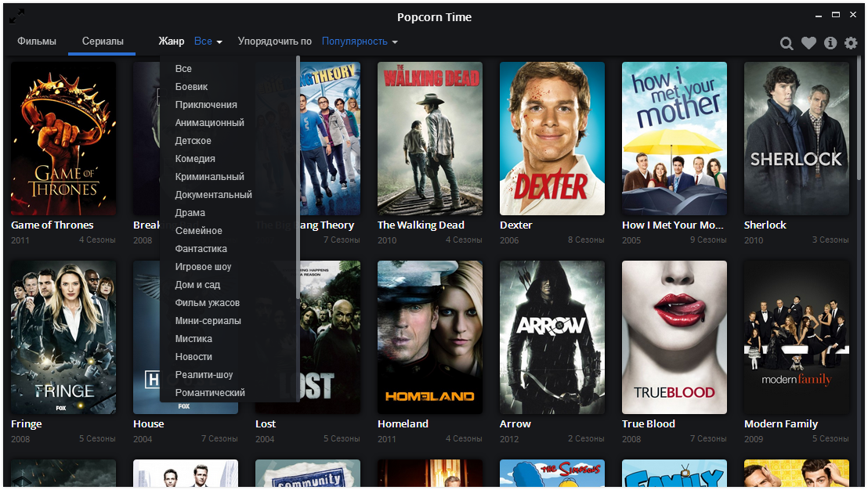Select genre Мистика
This screenshot has width=868, height=490.
pyautogui.click(x=193, y=338)
